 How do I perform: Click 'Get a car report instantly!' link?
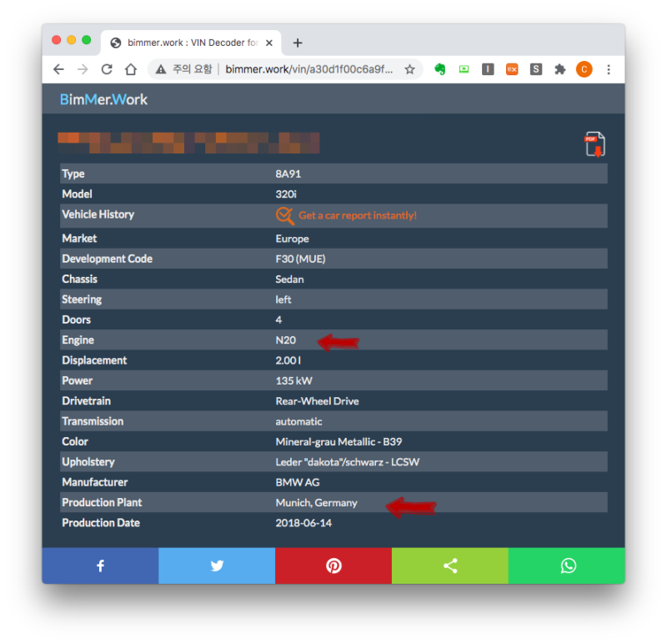pyautogui.click(x=358, y=215)
